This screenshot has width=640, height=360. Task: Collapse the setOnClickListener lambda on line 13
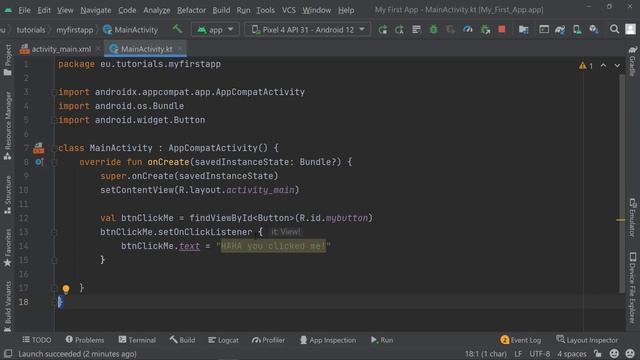point(54,232)
